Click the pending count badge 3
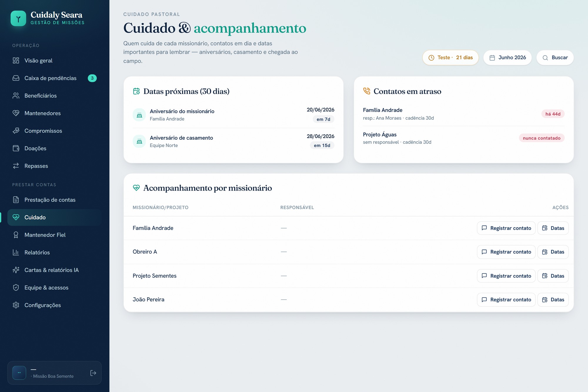This screenshot has height=392, width=588. 92,78
